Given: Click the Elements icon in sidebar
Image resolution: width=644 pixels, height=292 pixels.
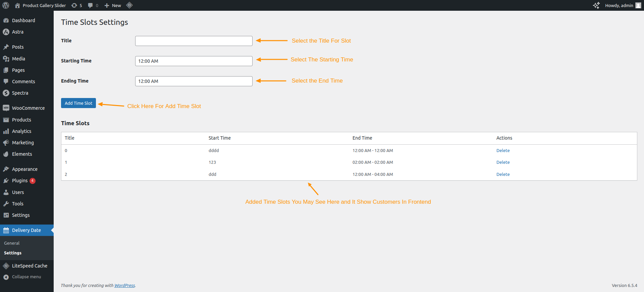Looking at the screenshot, I should (6, 154).
